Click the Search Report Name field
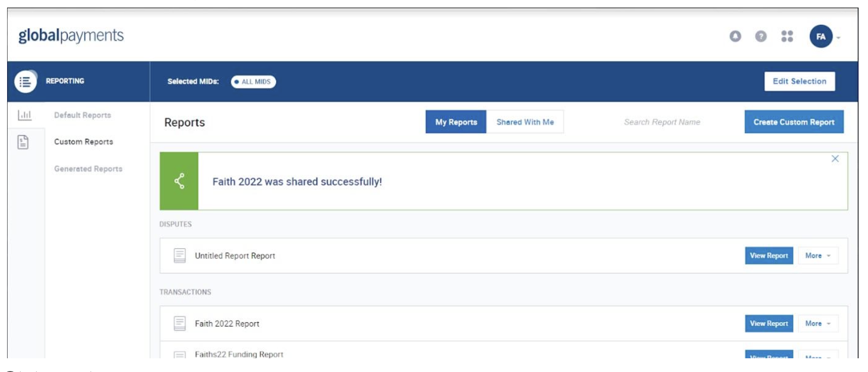The width and height of the screenshot is (868, 372). pyautogui.click(x=662, y=122)
